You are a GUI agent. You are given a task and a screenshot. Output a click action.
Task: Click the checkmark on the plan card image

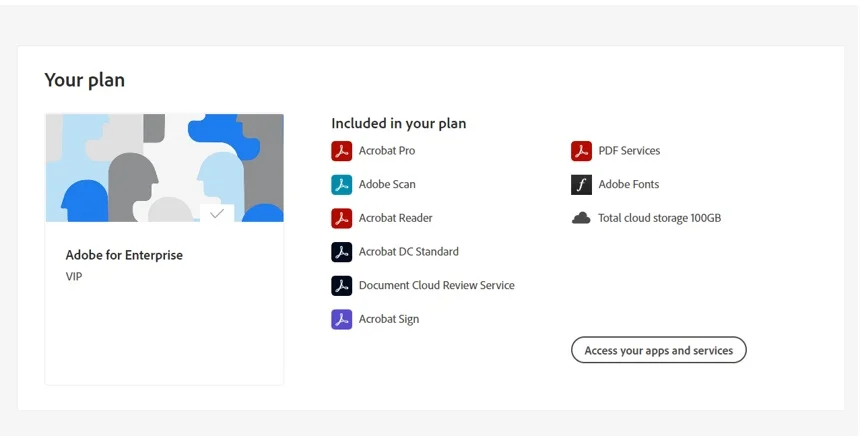coord(217,213)
